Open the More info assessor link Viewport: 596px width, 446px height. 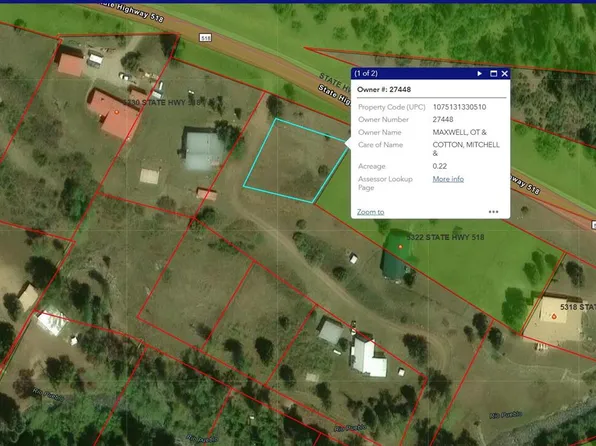[x=448, y=179]
